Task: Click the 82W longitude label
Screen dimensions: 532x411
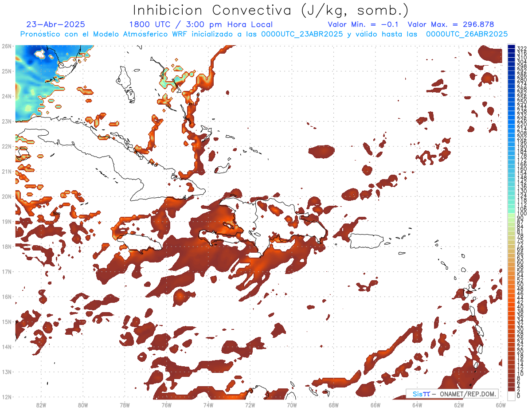Action: (41, 404)
